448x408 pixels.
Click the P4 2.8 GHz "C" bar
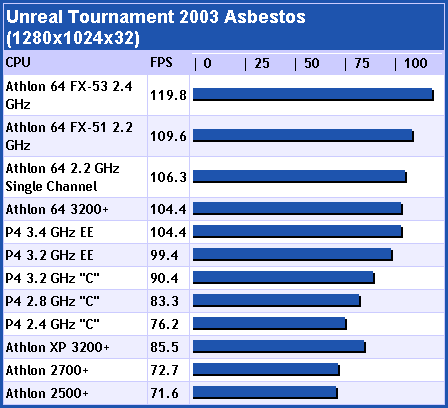click(x=277, y=301)
